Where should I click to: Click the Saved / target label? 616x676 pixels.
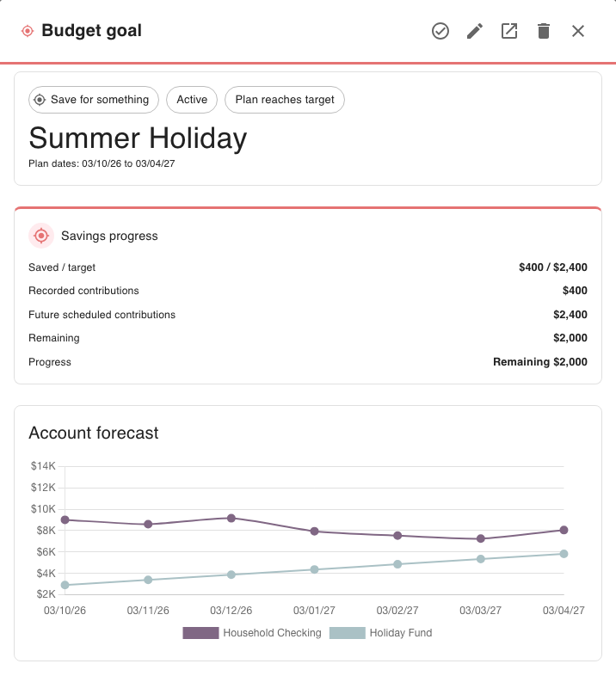point(62,267)
